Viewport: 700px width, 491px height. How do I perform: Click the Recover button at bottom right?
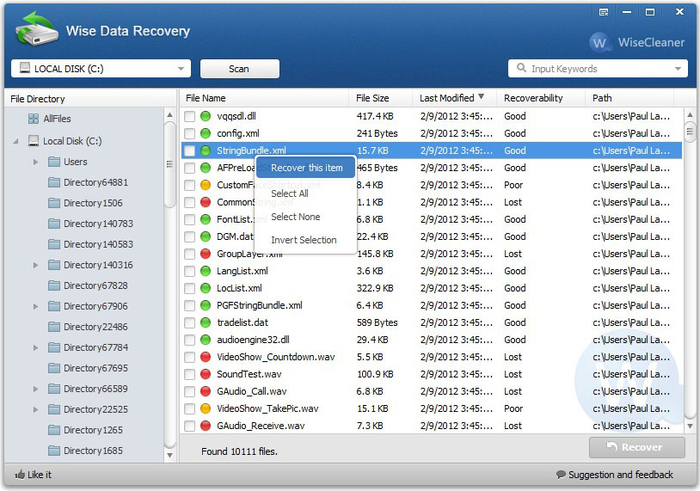click(x=637, y=448)
